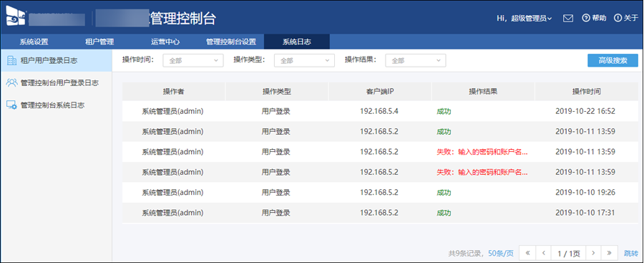Screen dimensions: 644x263
Task: Click the 客户端IP column header
Action: 380,92
